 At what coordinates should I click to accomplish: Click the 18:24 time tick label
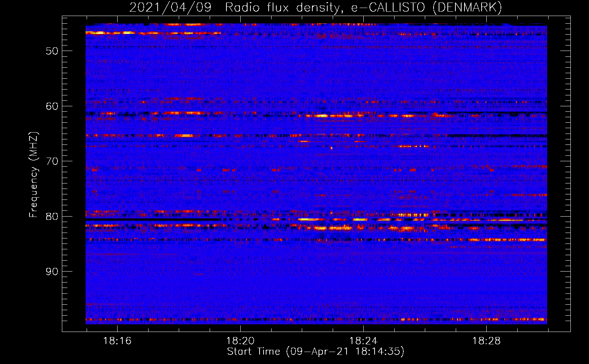click(x=363, y=341)
